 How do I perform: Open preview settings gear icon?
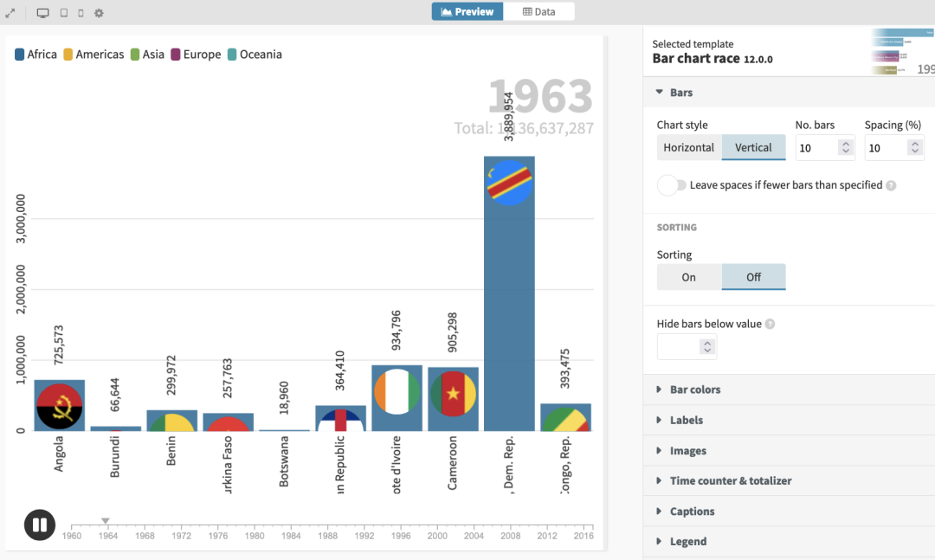click(x=99, y=13)
